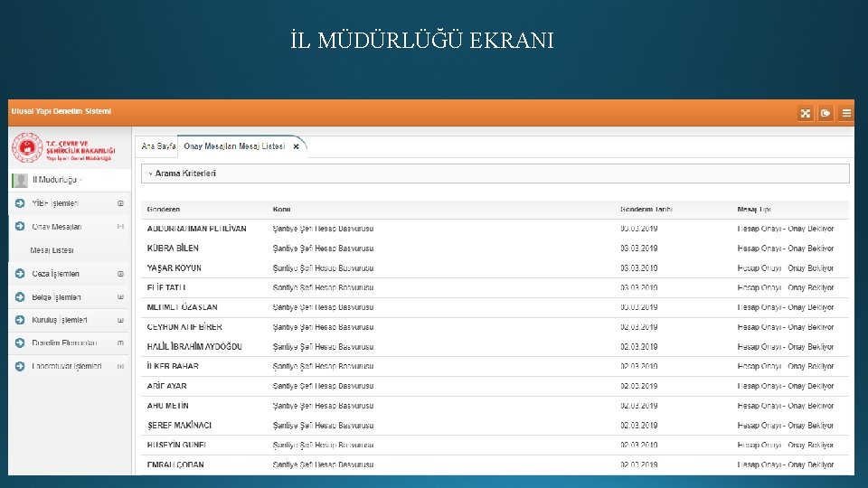Click the arrow icon beside Laboratuvar İşlemleri
Viewport: 868px width, 488px height.
click(20, 366)
